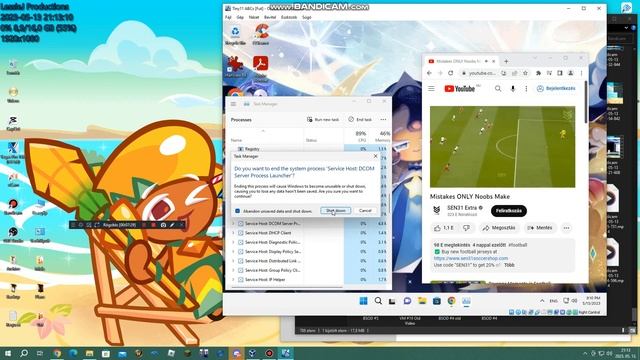Open a new browser tab in Chrome
Image resolution: width=640 pixels, height=360 pixels.
(506, 61)
